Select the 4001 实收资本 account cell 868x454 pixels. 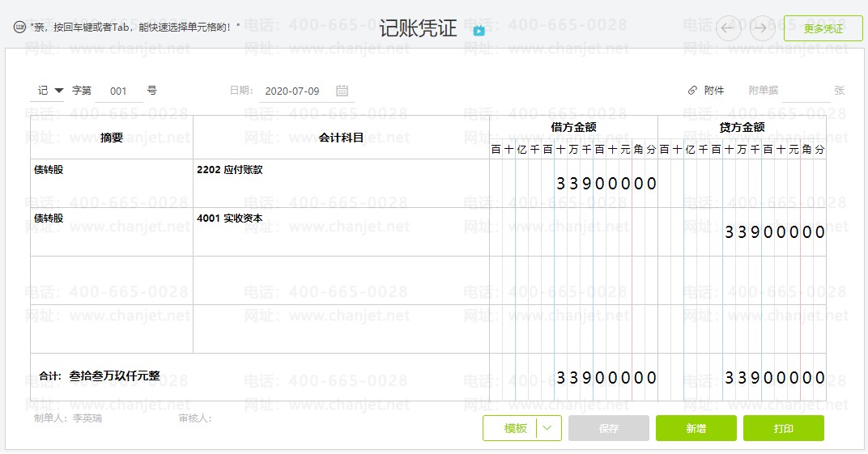pos(341,232)
